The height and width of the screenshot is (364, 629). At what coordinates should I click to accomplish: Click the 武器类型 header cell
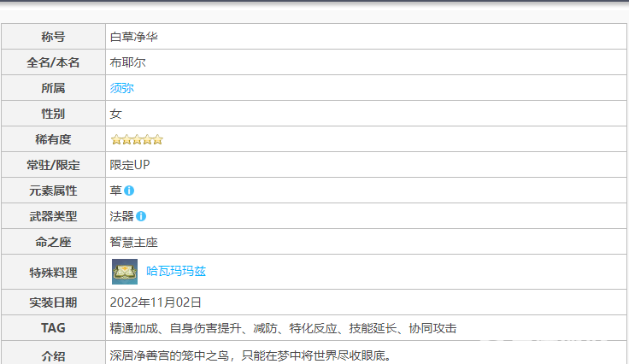point(53,216)
